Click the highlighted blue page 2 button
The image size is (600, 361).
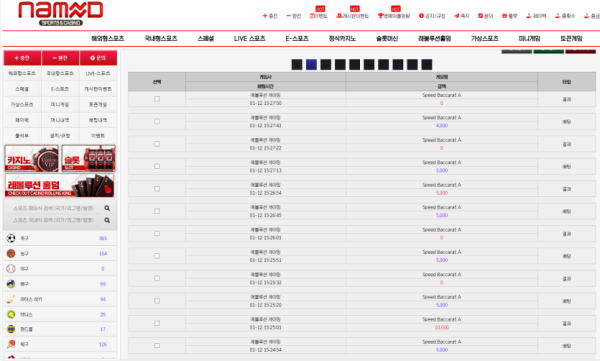[x=311, y=65]
